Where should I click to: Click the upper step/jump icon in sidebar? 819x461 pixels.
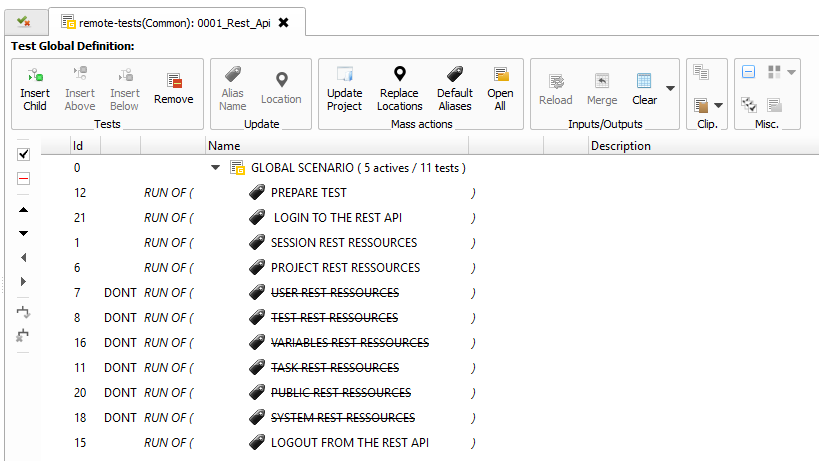tap(24, 312)
